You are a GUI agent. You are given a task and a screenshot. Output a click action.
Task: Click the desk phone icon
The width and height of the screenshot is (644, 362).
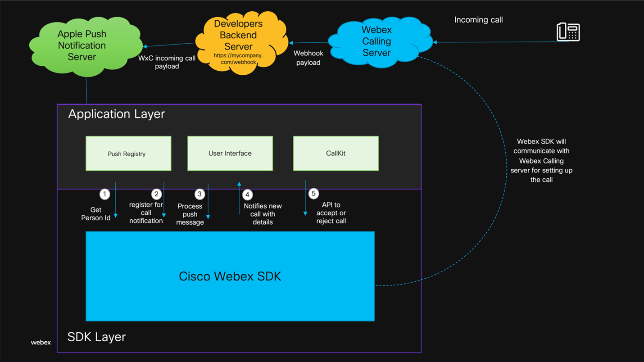pyautogui.click(x=568, y=32)
